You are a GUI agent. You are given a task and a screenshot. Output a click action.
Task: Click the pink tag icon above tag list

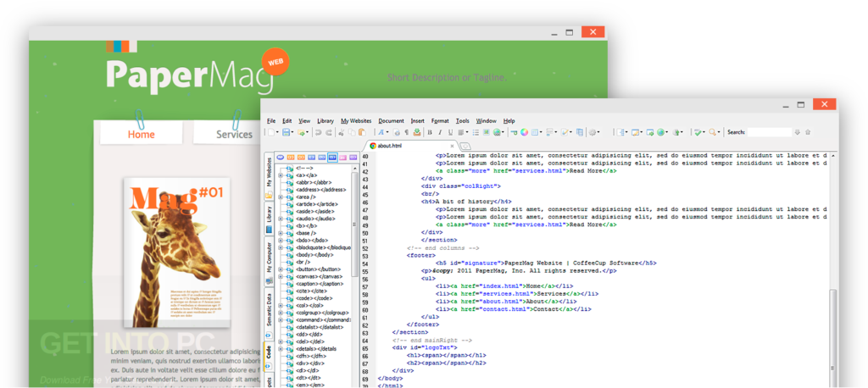342,158
